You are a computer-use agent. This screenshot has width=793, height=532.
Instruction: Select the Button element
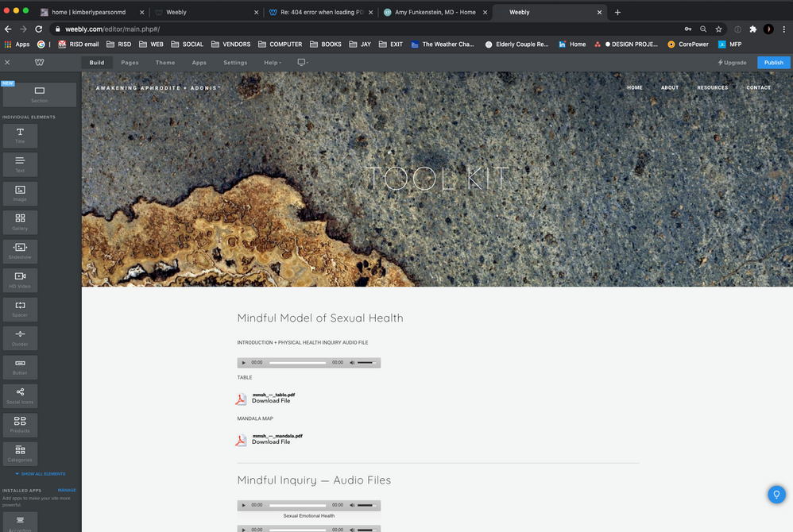tap(20, 367)
